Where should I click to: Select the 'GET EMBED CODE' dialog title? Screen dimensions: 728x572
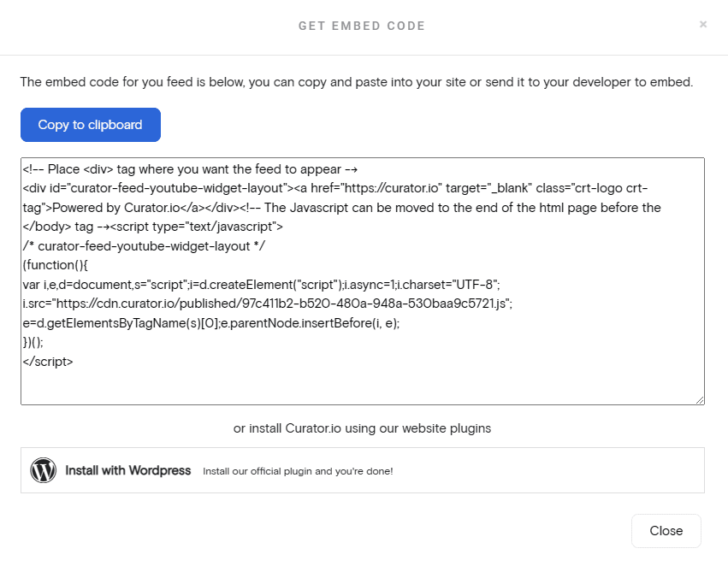click(x=362, y=26)
